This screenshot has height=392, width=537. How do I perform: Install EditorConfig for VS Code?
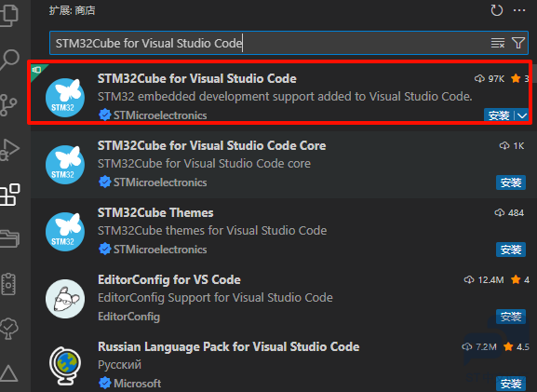(511, 317)
